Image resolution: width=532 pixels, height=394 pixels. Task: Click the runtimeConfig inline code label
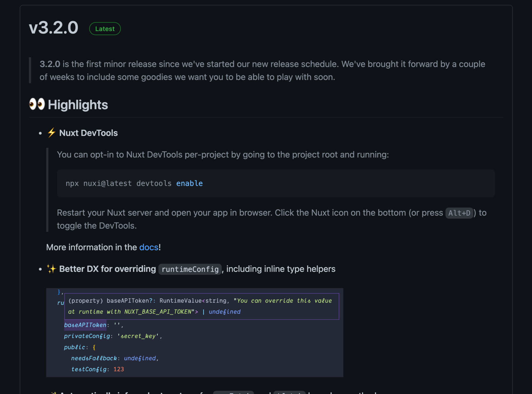tap(190, 269)
